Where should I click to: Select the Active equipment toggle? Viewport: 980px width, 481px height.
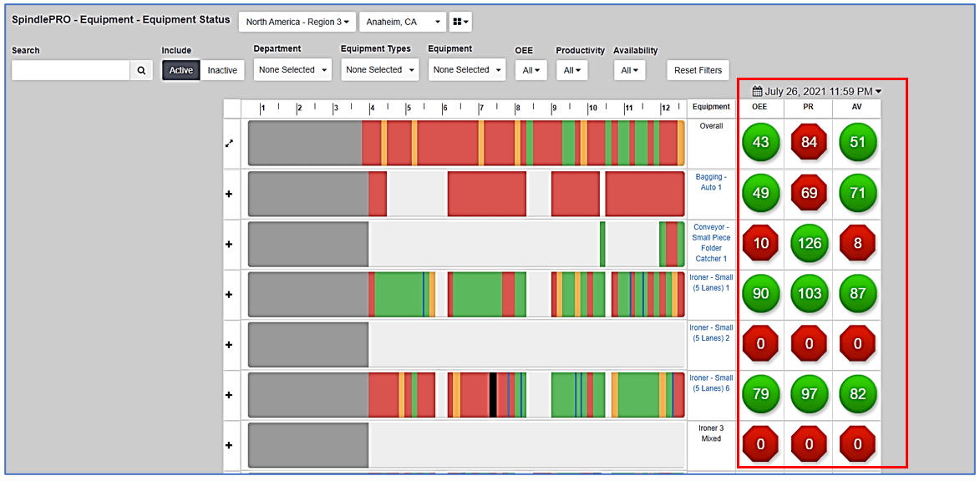(180, 70)
